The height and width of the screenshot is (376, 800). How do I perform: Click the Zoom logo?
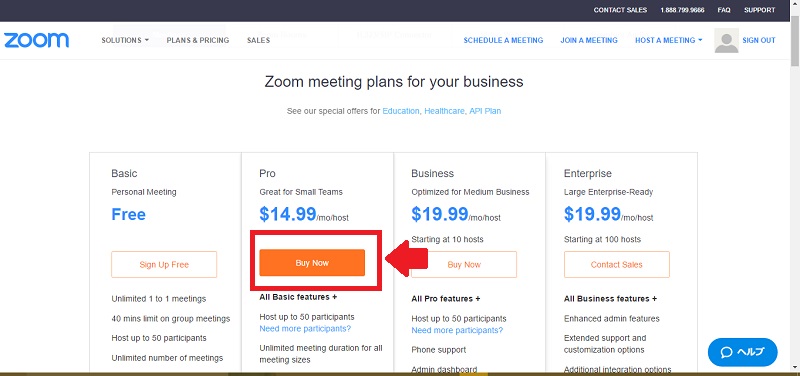[x=36, y=40]
